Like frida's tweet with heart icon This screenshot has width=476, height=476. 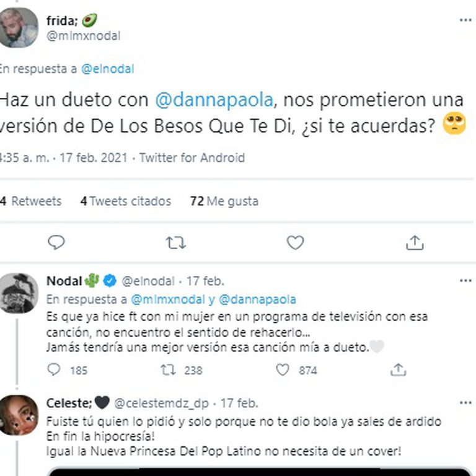(295, 242)
